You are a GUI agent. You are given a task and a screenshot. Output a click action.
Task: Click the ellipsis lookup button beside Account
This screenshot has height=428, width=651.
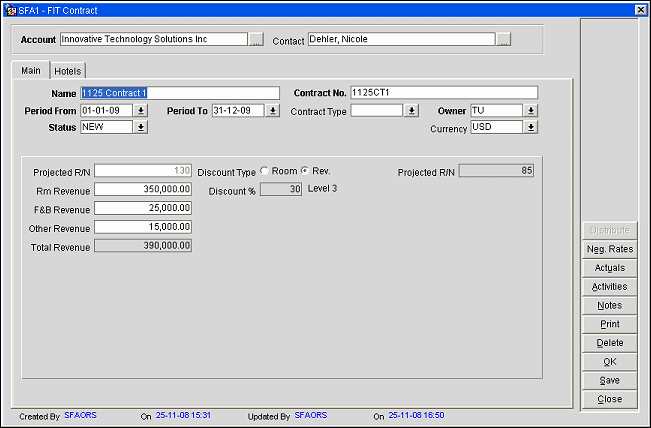[257, 40]
